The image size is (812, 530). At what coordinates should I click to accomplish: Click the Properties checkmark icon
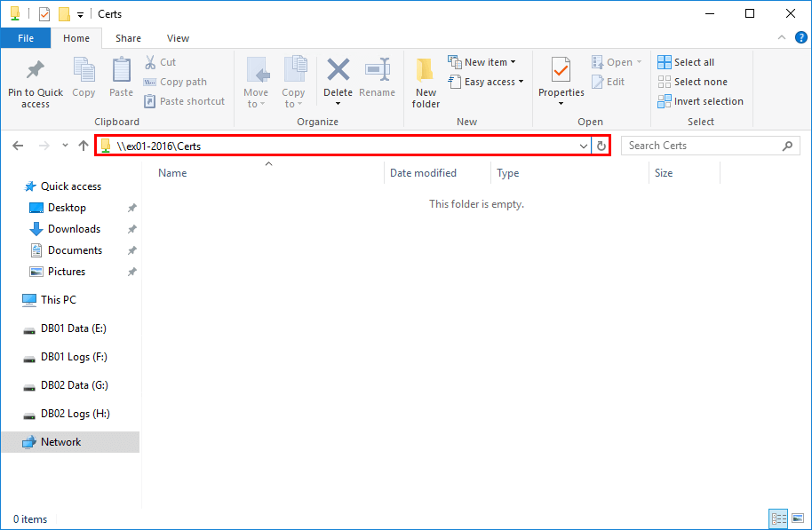tap(561, 70)
